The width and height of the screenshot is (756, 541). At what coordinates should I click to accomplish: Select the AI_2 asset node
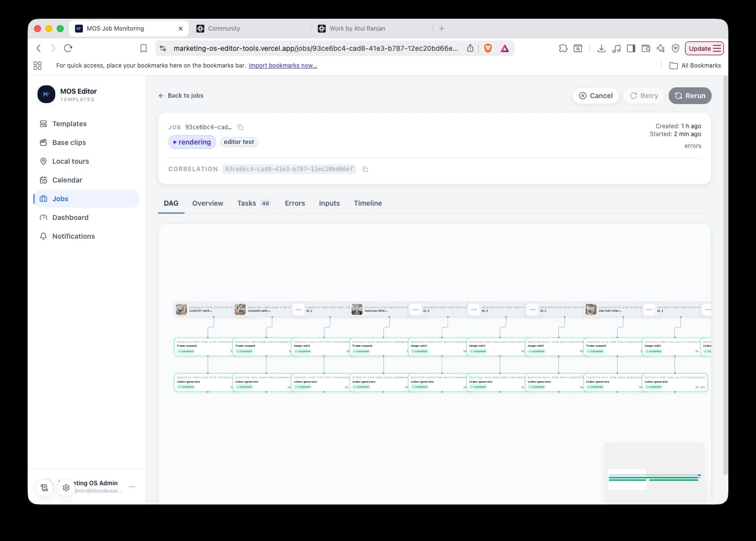coord(321,309)
